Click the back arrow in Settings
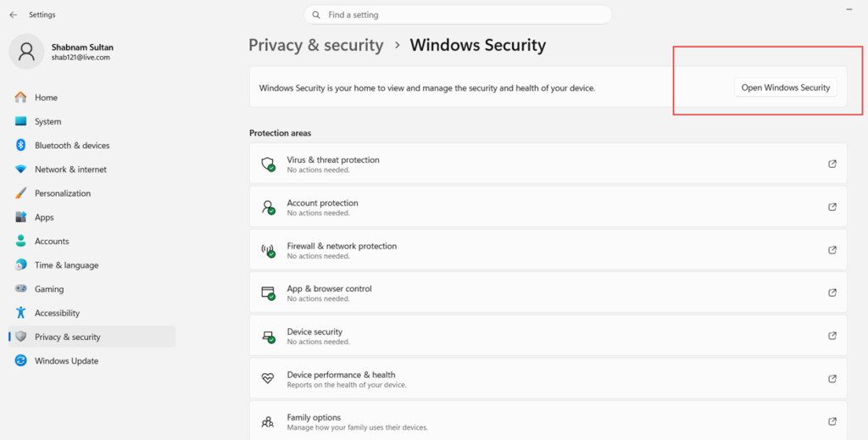The width and height of the screenshot is (868, 440). coord(14,15)
